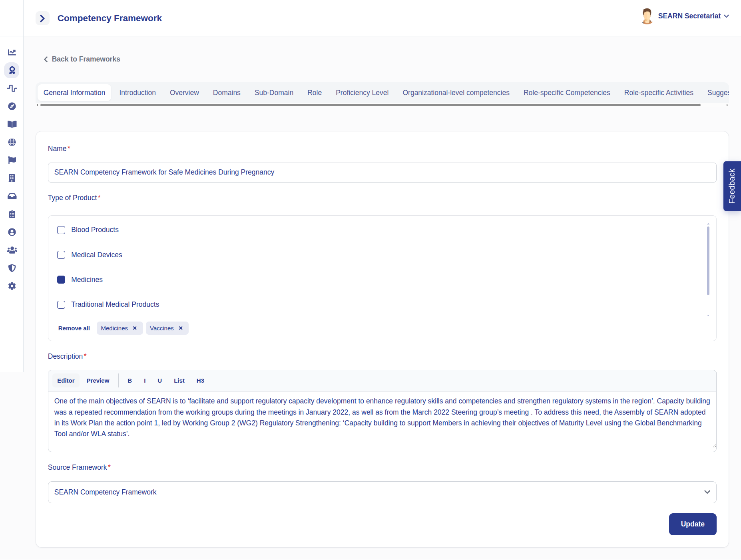Check the Medical Devices checkbox
The height and width of the screenshot is (560, 741).
[61, 255]
